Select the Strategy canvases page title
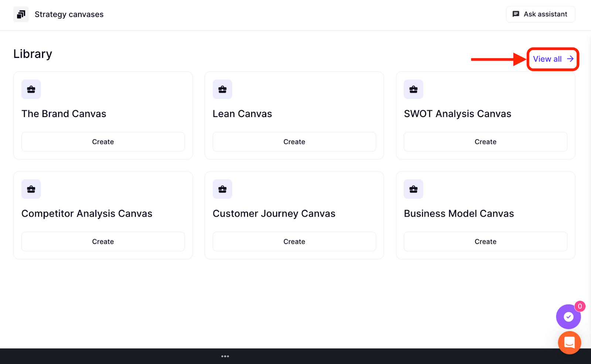The image size is (591, 364). coord(69,14)
